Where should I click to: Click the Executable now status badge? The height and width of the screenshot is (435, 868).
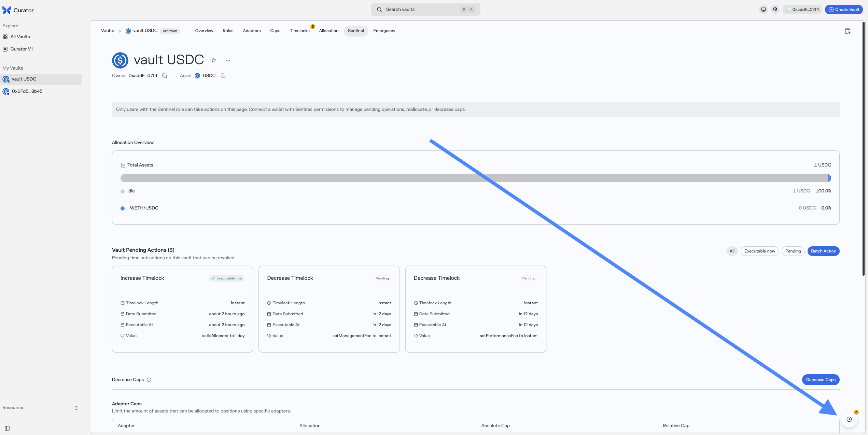[x=227, y=278]
